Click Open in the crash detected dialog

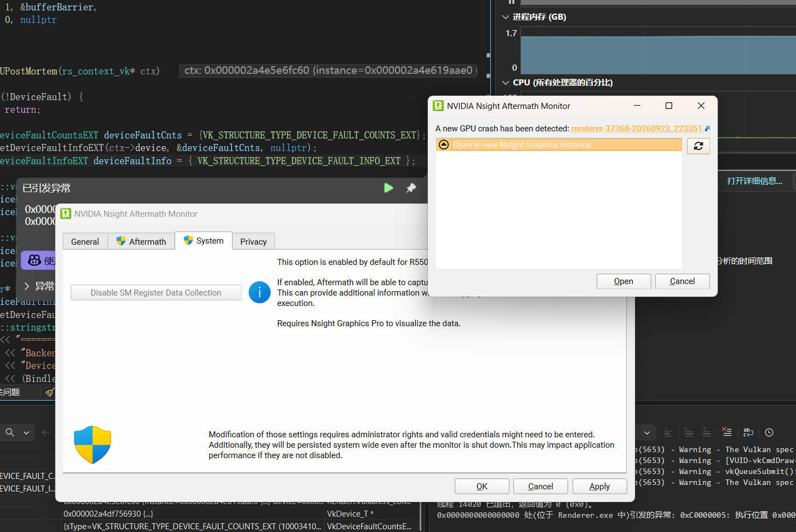click(x=623, y=281)
